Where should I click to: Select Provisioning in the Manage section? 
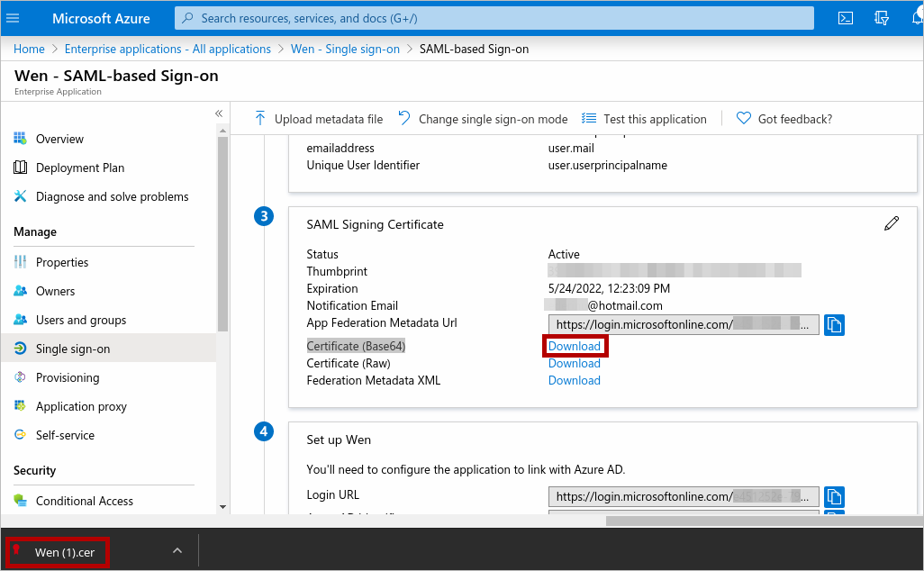68,377
